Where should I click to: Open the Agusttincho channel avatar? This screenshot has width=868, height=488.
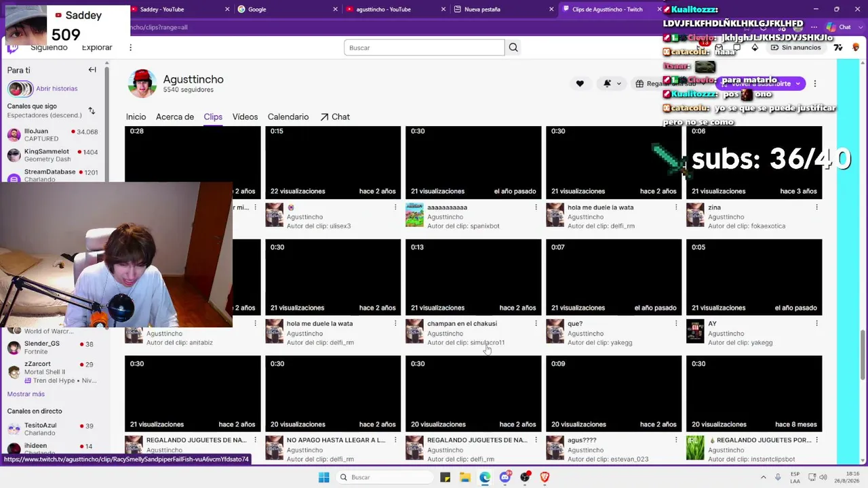pyautogui.click(x=142, y=83)
